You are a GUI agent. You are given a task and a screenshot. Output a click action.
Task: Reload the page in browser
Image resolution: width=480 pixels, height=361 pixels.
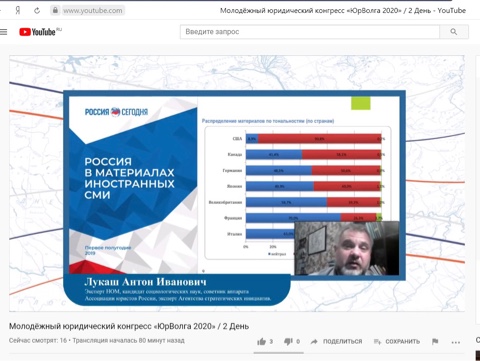[x=37, y=11]
